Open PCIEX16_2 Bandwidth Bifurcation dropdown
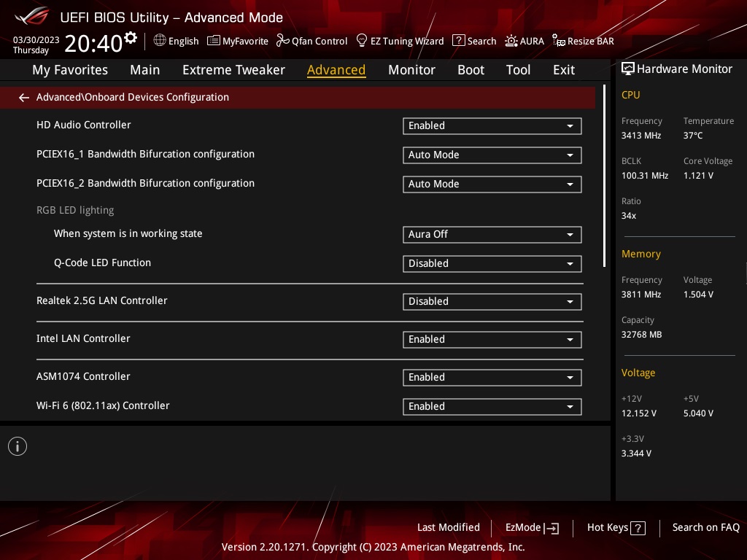The width and height of the screenshot is (747, 560). 492,184
